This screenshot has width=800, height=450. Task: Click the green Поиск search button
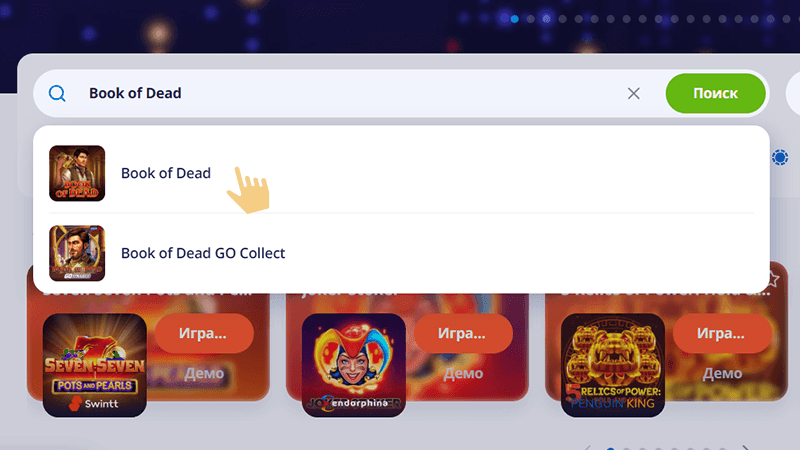pos(715,93)
